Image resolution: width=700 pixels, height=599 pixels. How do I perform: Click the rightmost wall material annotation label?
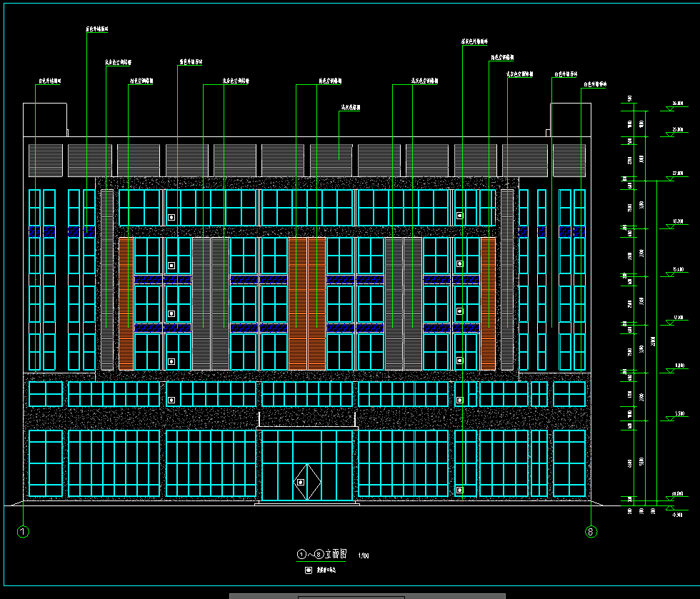click(x=594, y=84)
